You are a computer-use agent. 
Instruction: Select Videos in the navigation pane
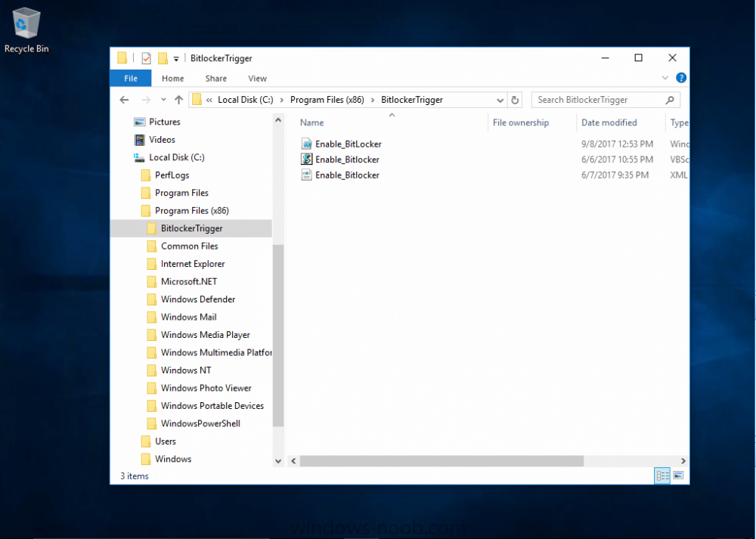coord(162,140)
